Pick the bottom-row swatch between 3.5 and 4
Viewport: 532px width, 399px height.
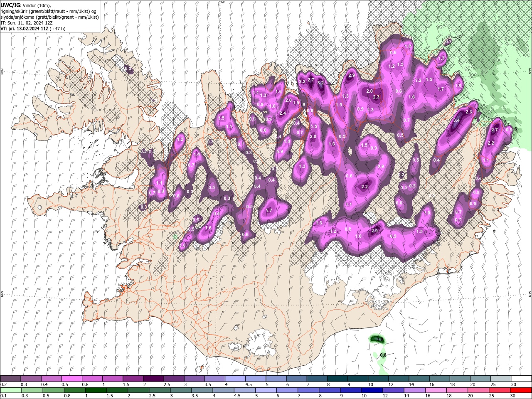point(202,390)
